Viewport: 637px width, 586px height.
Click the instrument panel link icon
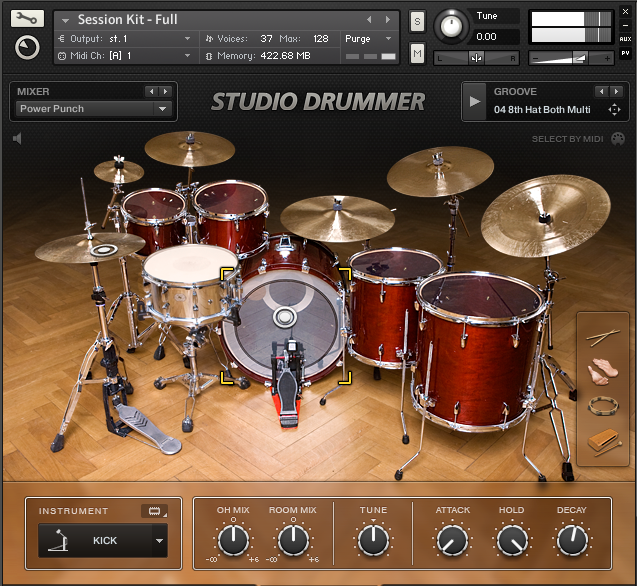154,511
